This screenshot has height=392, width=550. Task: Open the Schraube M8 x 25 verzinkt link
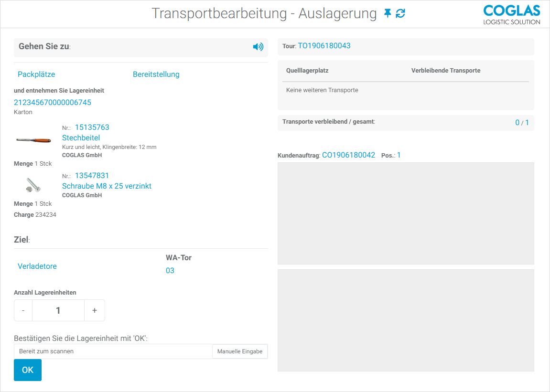[107, 186]
